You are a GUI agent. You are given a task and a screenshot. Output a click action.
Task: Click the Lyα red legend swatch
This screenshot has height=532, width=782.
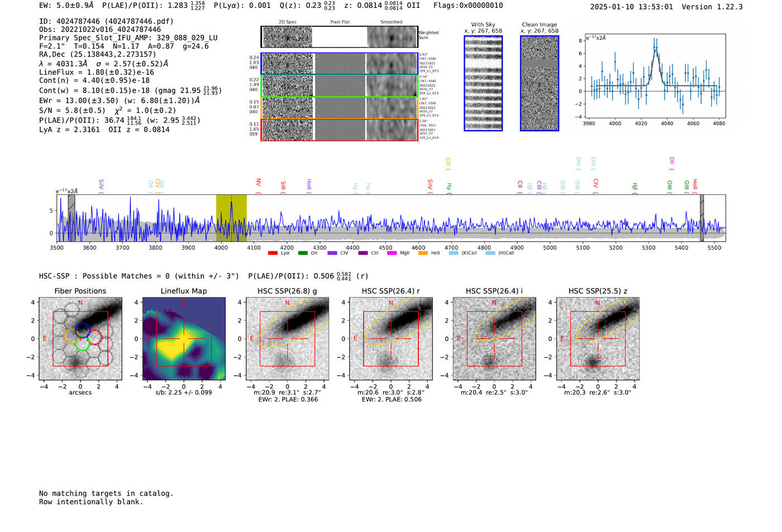273,253
